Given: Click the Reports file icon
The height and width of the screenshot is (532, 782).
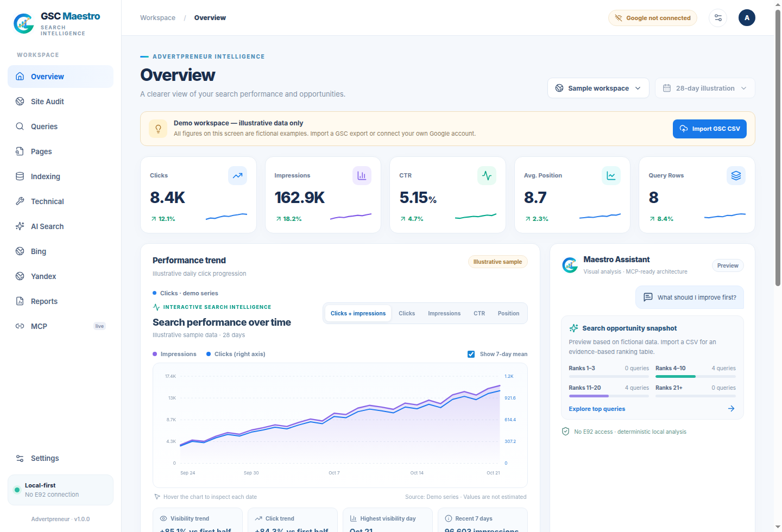Looking at the screenshot, I should [20, 301].
